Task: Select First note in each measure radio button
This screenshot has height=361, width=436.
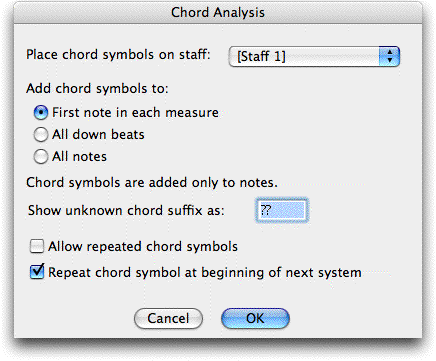Action: point(41,113)
